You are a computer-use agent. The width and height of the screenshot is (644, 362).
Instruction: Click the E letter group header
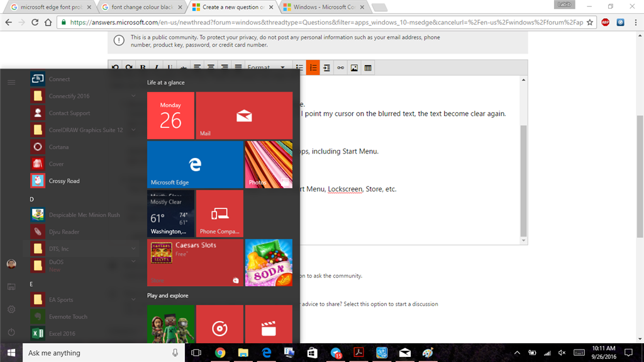31,285
